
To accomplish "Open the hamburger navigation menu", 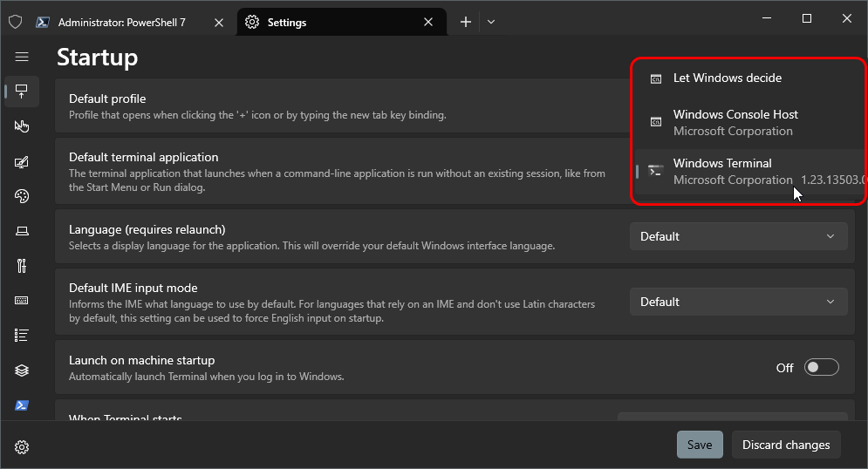I will 22,57.
